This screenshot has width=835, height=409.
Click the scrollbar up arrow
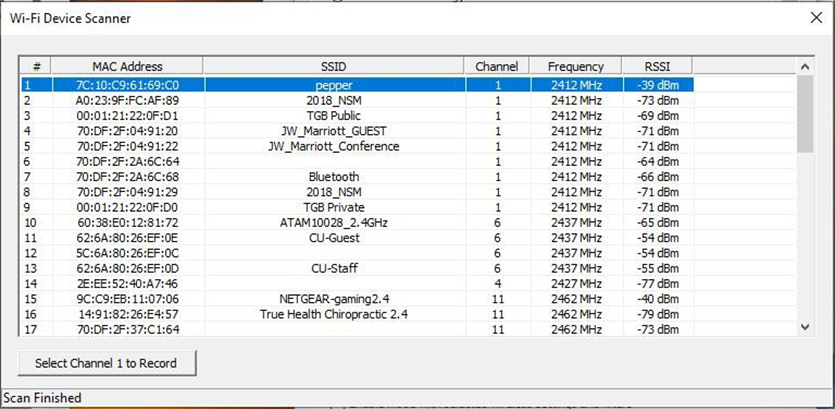pyautogui.click(x=805, y=67)
